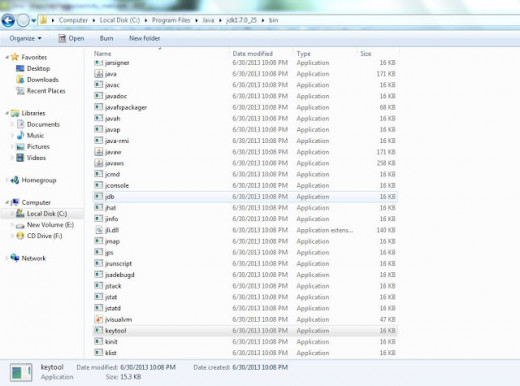Screen dimensions: 520x386
Task: Click the Videos library film icon
Action: tap(20, 158)
